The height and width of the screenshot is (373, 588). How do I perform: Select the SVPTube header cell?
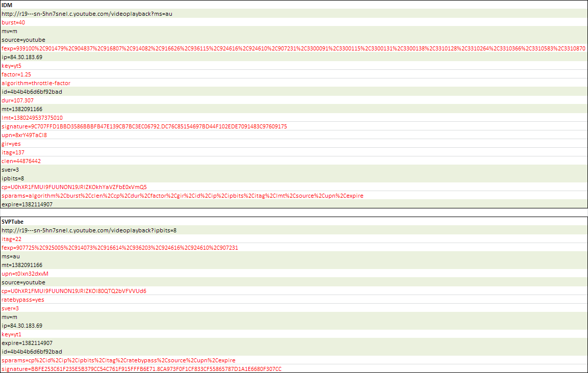tap(12, 222)
